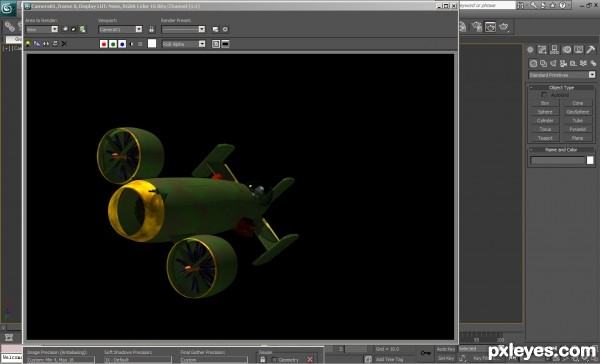This screenshot has height=364, width=600.
Task: Click the GeoSphere primitive button
Action: (x=578, y=112)
